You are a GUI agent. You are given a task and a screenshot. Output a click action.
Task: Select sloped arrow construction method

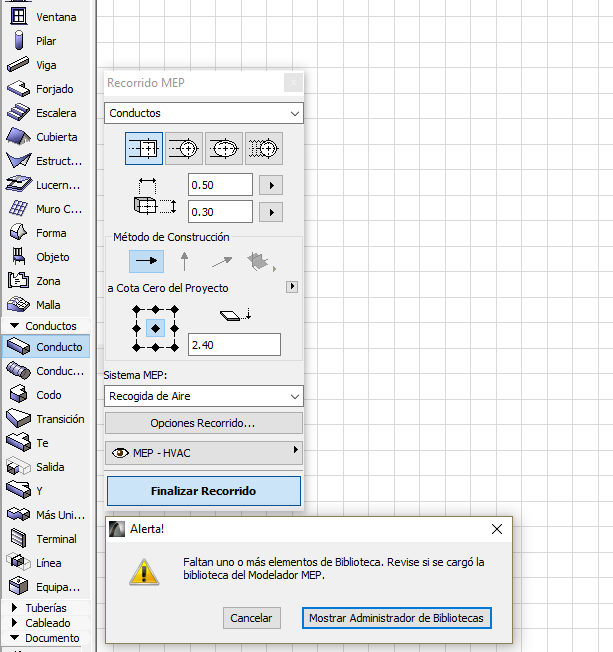(x=222, y=261)
